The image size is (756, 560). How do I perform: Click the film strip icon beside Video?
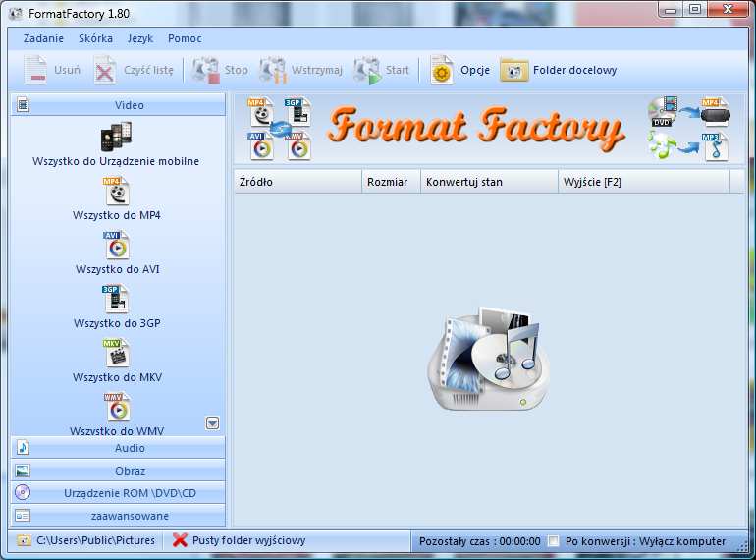click(x=24, y=105)
